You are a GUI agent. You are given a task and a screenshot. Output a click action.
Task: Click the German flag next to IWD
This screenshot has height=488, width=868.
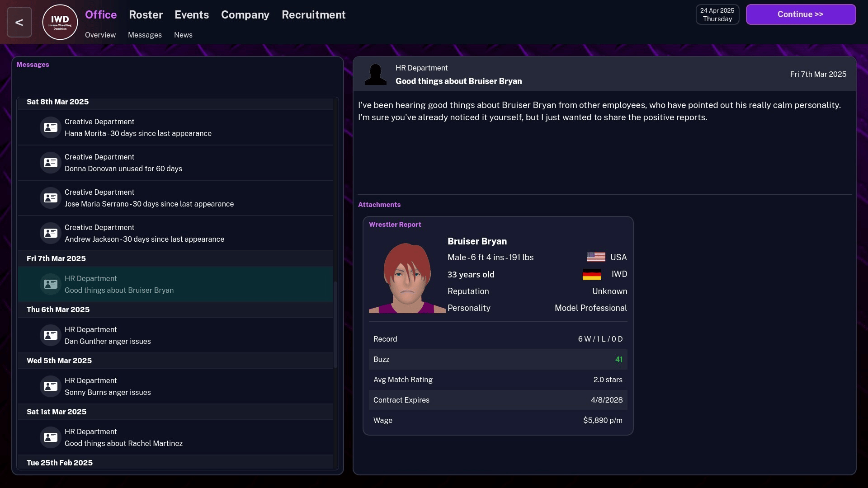point(591,274)
